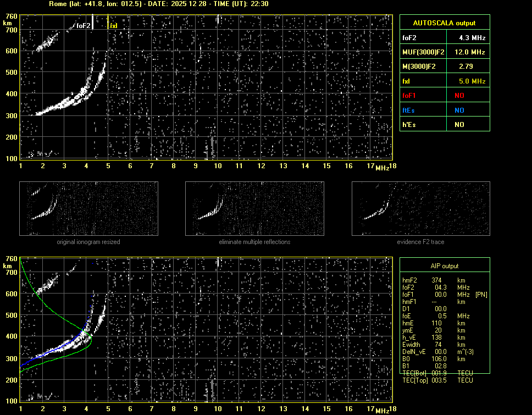
Task: Click the blue ftEs label in AUTOSCALA table
Action: click(408, 110)
